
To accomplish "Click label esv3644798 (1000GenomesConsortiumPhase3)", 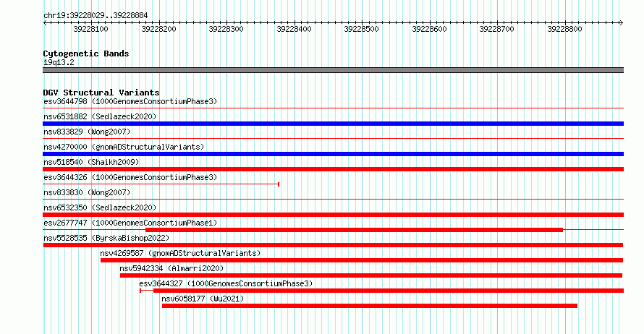I will (x=130, y=101).
